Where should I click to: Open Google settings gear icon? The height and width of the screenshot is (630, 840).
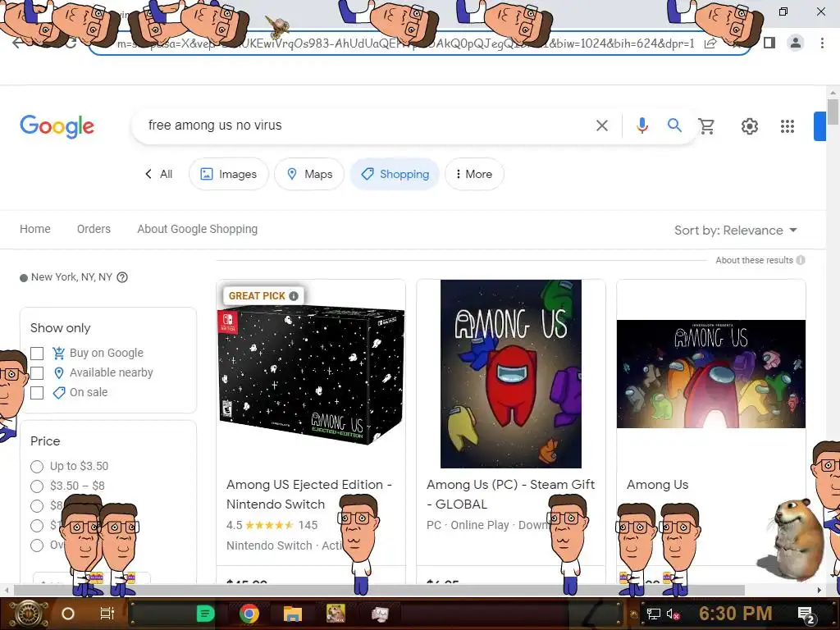coord(750,126)
